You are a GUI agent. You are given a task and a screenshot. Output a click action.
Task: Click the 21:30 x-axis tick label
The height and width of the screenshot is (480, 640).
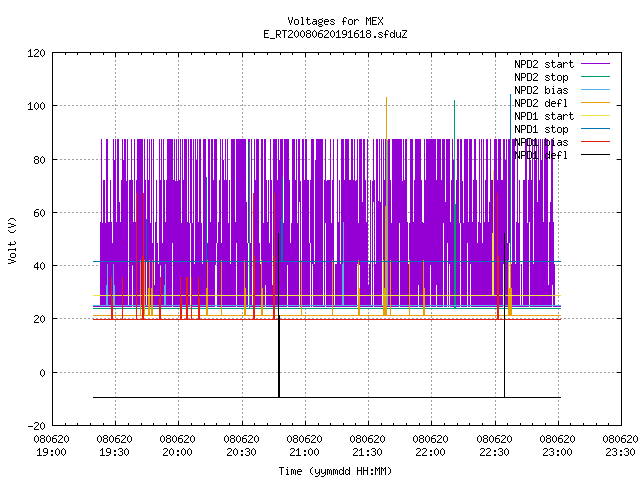pyautogui.click(x=367, y=452)
